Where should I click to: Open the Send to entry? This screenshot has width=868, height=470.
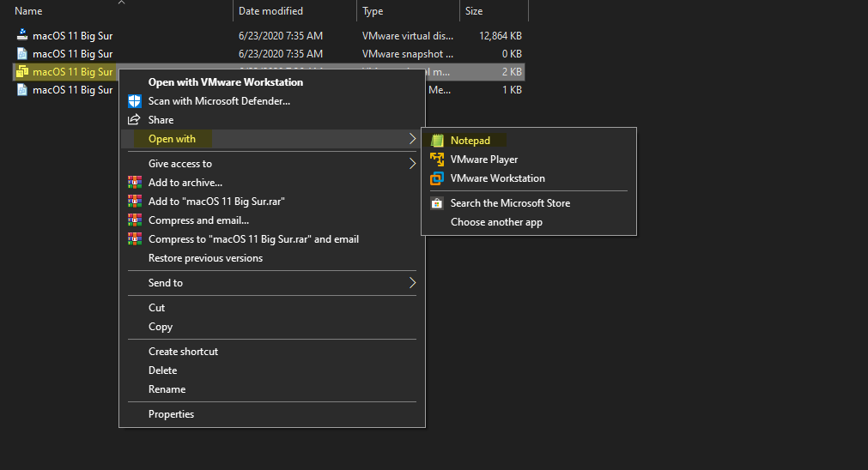[x=166, y=282]
